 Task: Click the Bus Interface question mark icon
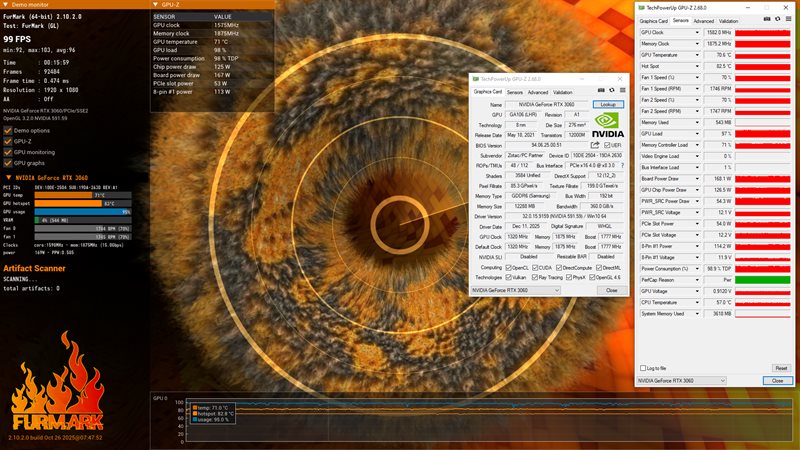click(621, 166)
